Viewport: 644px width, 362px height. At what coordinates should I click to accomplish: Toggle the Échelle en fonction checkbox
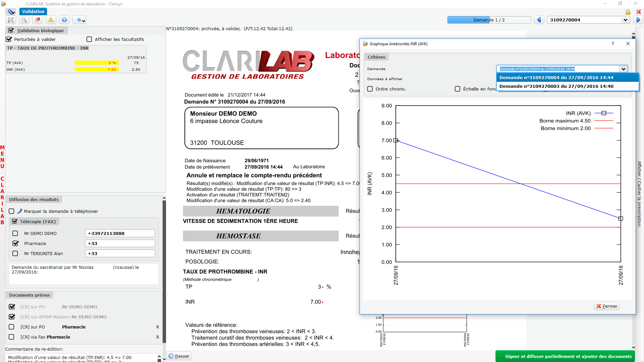coord(458,89)
